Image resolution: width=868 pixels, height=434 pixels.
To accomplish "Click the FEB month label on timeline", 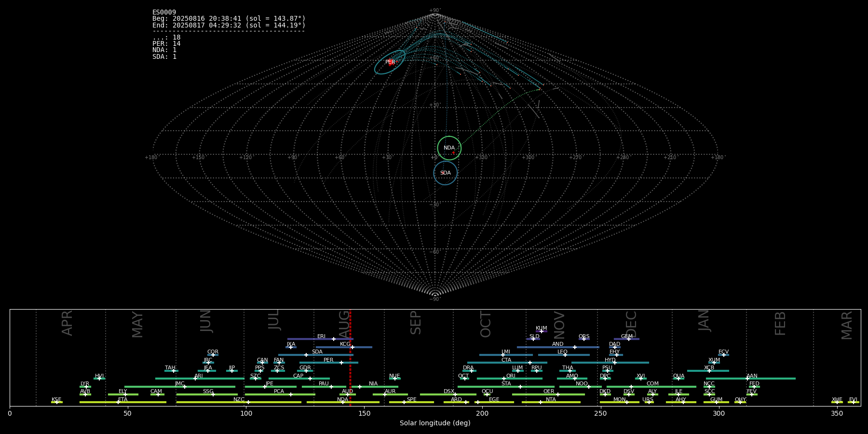I will (x=780, y=324).
